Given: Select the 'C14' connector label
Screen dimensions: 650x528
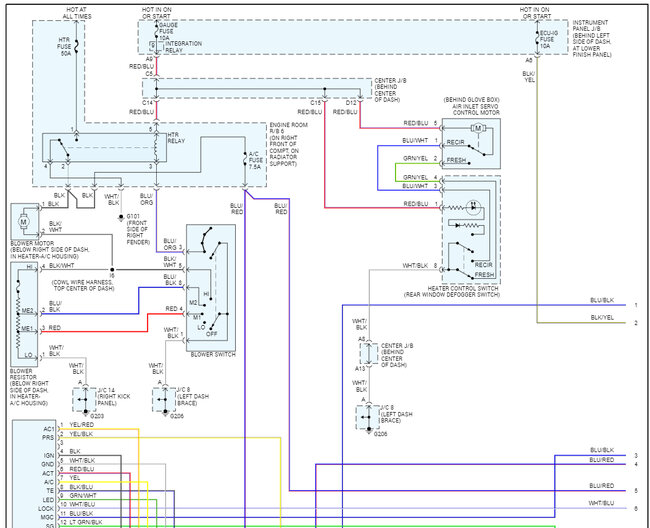Looking at the screenshot, I should (148, 102).
